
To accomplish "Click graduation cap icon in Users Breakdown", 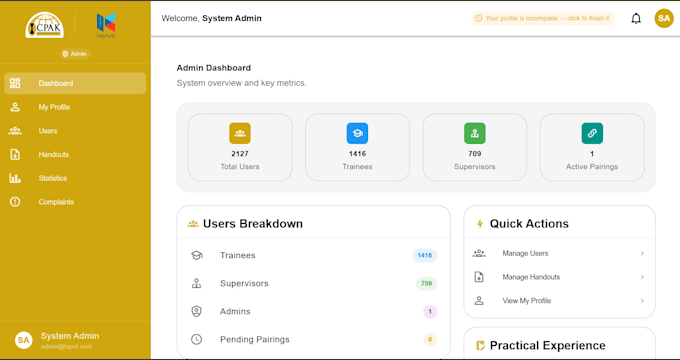I will [196, 255].
